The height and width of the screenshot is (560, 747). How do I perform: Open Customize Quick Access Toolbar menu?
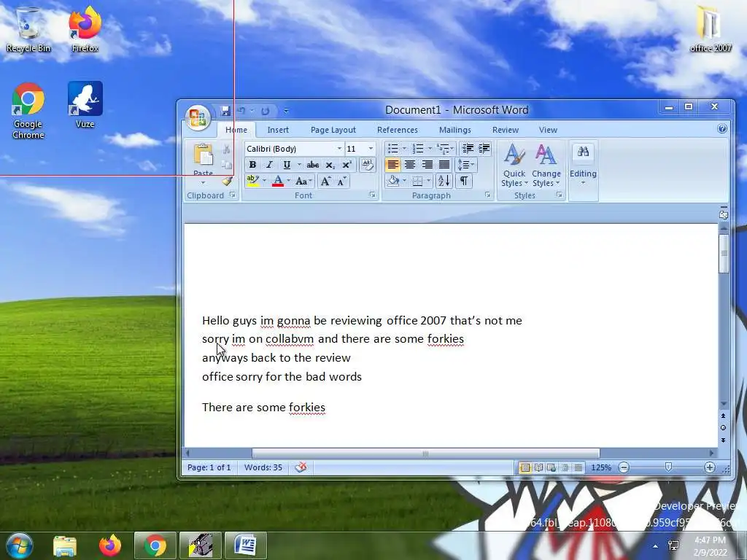(286, 111)
